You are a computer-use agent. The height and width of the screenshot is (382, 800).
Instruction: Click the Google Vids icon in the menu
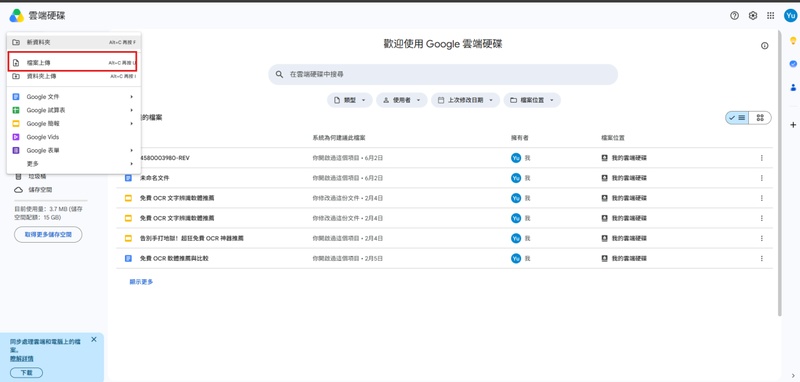point(16,137)
